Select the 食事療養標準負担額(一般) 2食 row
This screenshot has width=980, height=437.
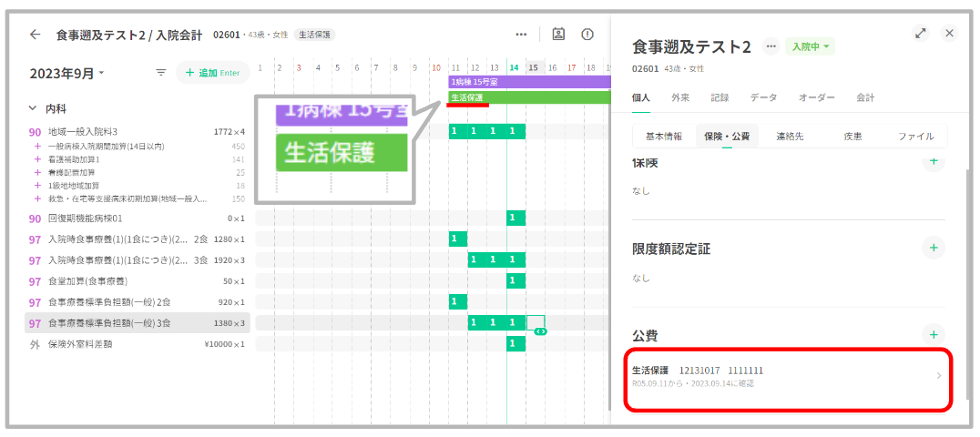(138, 302)
